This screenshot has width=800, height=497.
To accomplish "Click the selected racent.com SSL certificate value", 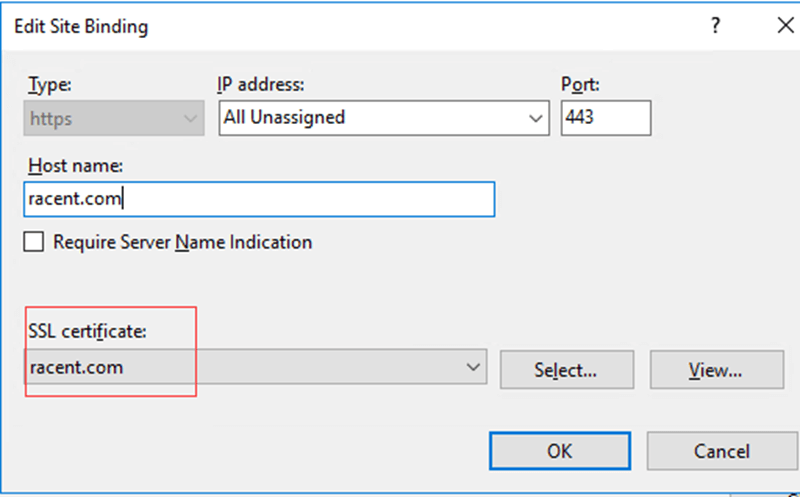I will click(x=76, y=368).
